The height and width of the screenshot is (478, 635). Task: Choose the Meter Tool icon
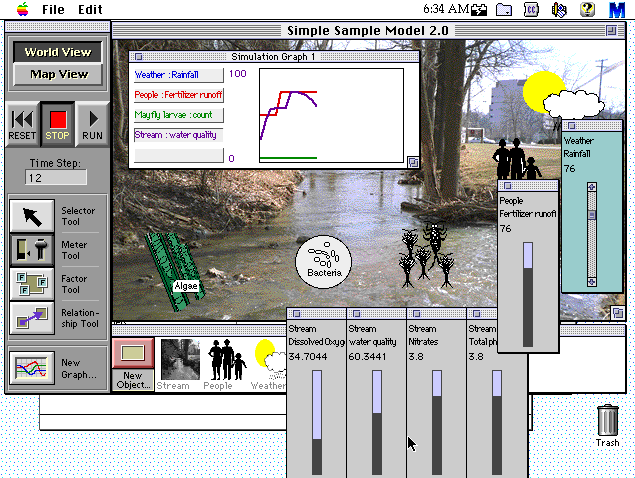[x=33, y=250]
